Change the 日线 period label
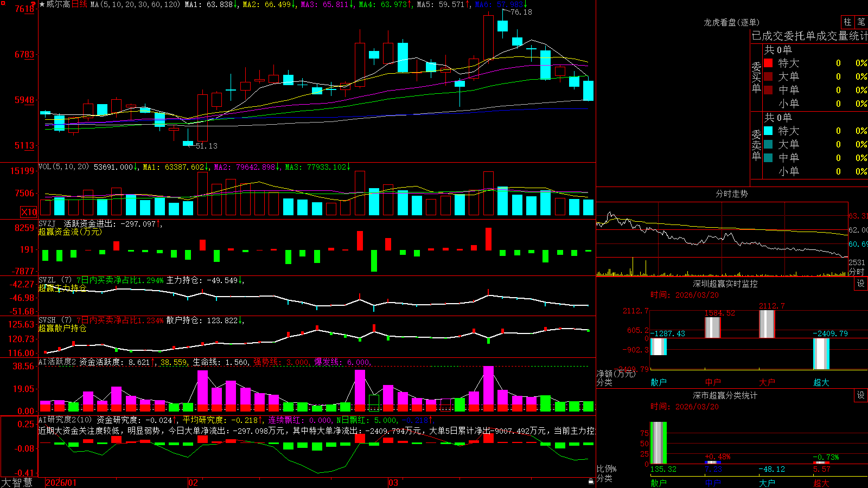 (x=79, y=4)
